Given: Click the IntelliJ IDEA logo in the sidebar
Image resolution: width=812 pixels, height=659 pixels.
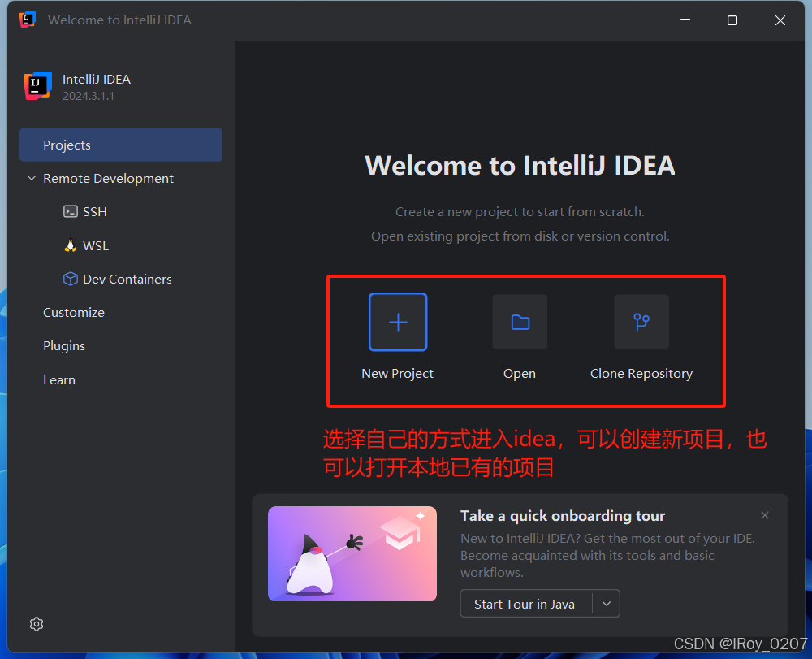Looking at the screenshot, I should pos(37,86).
